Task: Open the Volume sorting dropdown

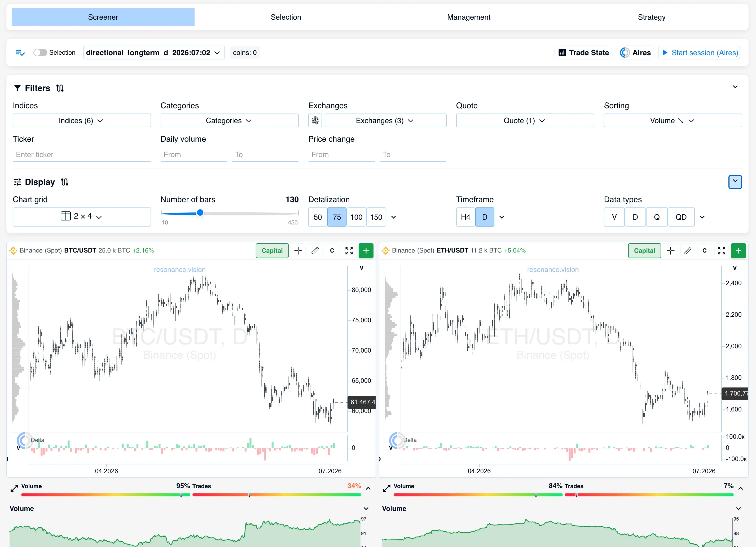Action: click(x=673, y=120)
